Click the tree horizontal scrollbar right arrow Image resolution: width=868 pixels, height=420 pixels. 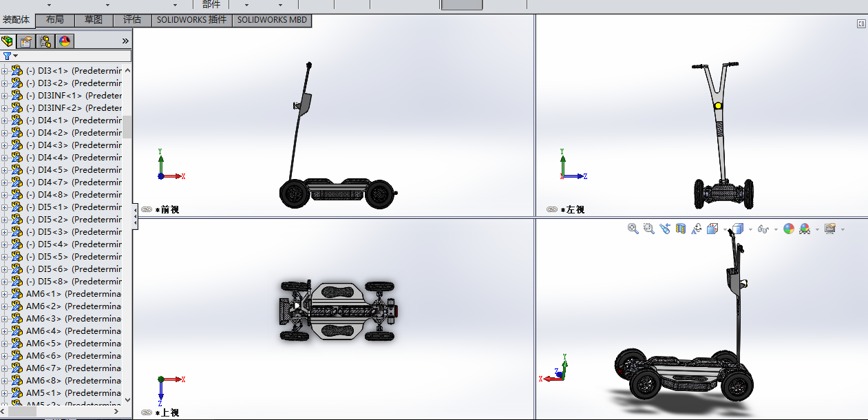pyautogui.click(x=118, y=411)
